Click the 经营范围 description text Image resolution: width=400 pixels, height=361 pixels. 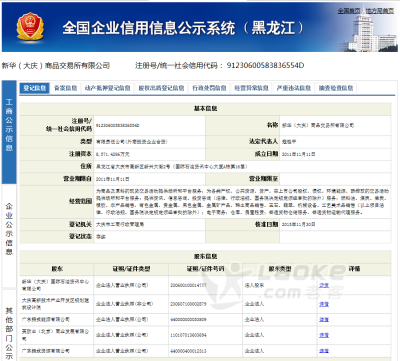coord(242,202)
